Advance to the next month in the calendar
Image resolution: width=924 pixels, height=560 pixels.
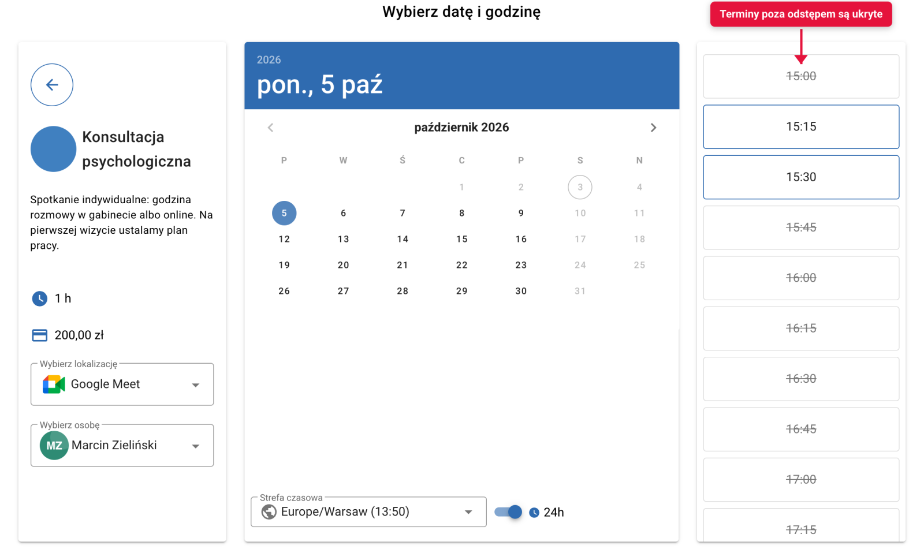pos(653,128)
